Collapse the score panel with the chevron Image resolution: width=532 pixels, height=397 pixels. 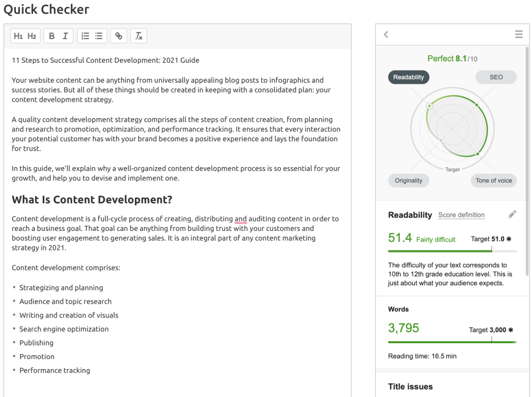tap(386, 34)
